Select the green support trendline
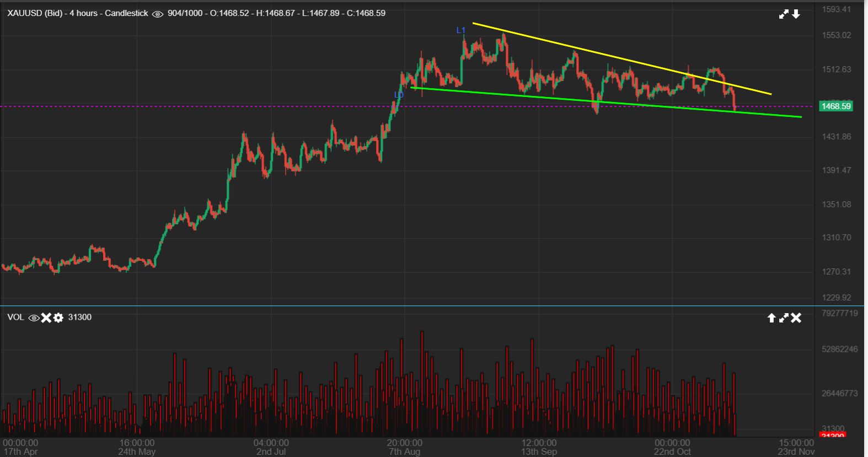 pyautogui.click(x=606, y=103)
